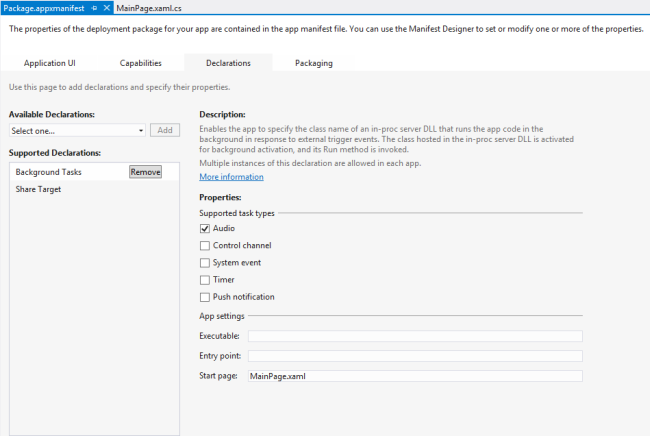Click the Executable input field
The height and width of the screenshot is (436, 650).
point(414,336)
